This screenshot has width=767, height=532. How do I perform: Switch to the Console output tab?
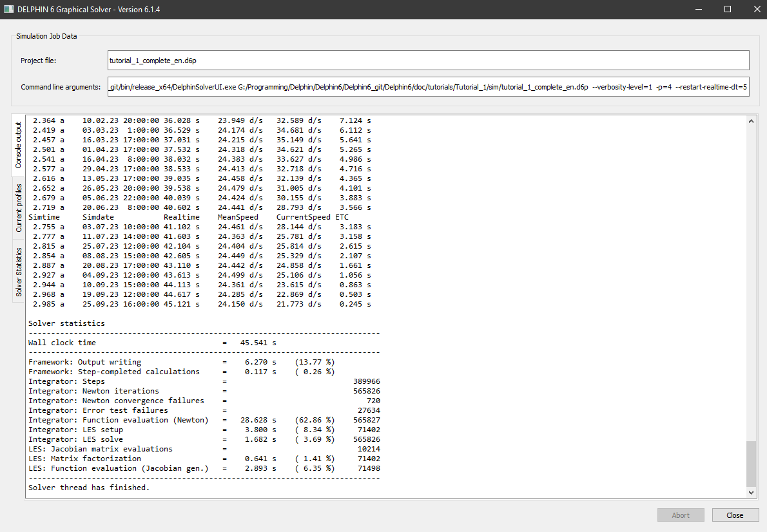point(18,145)
